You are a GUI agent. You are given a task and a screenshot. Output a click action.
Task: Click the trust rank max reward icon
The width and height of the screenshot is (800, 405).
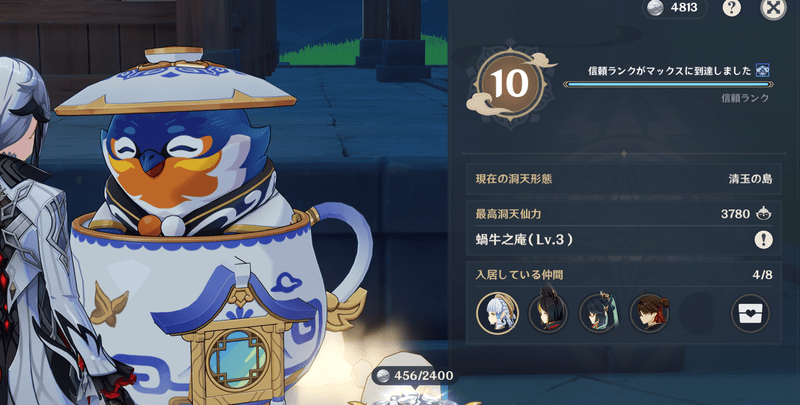tap(762, 70)
